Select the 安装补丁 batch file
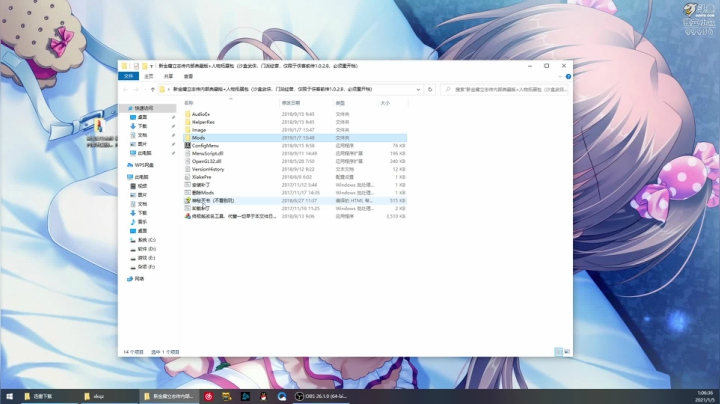The width and height of the screenshot is (720, 404). (201, 185)
